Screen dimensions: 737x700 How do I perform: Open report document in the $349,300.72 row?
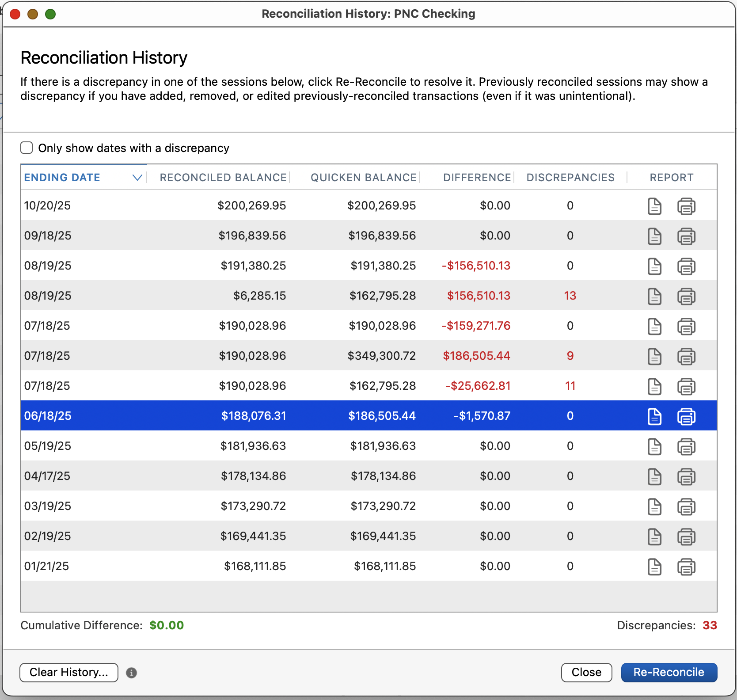tap(654, 356)
